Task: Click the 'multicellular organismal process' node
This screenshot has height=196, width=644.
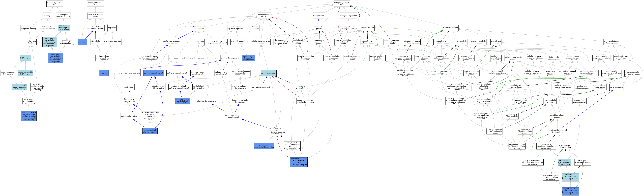Action: pos(236,28)
